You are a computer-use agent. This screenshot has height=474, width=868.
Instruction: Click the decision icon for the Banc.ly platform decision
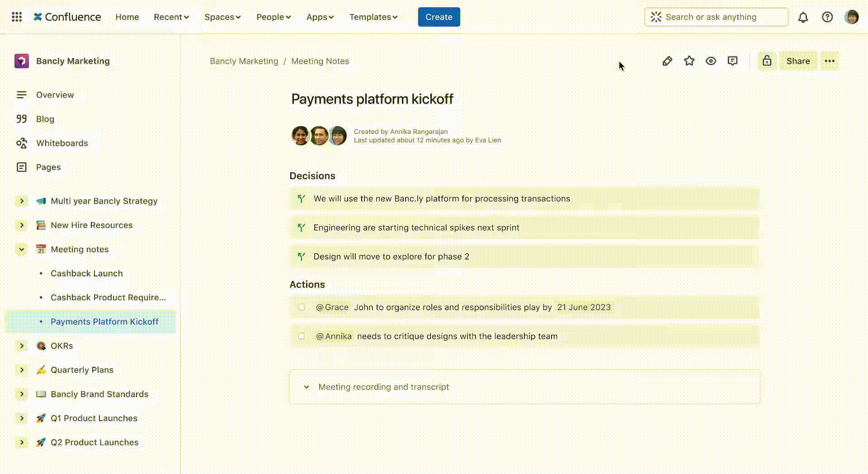(302, 199)
